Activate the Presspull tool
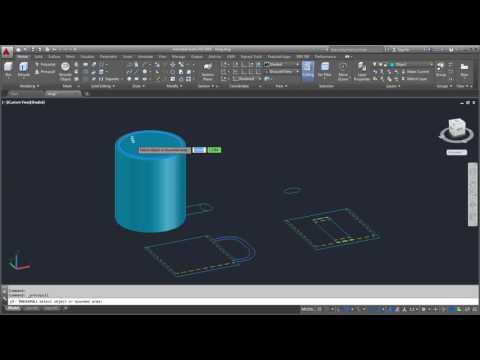 point(45,72)
